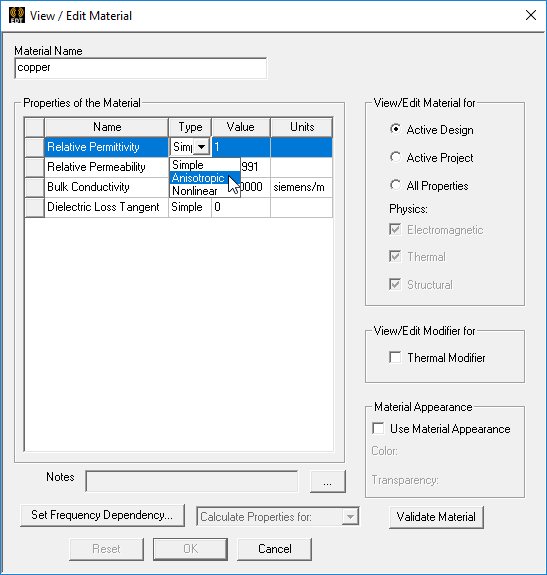This screenshot has height=575, width=547.
Task: Click the Dielectric Loss Tangent Simple type cell
Action: click(190, 207)
